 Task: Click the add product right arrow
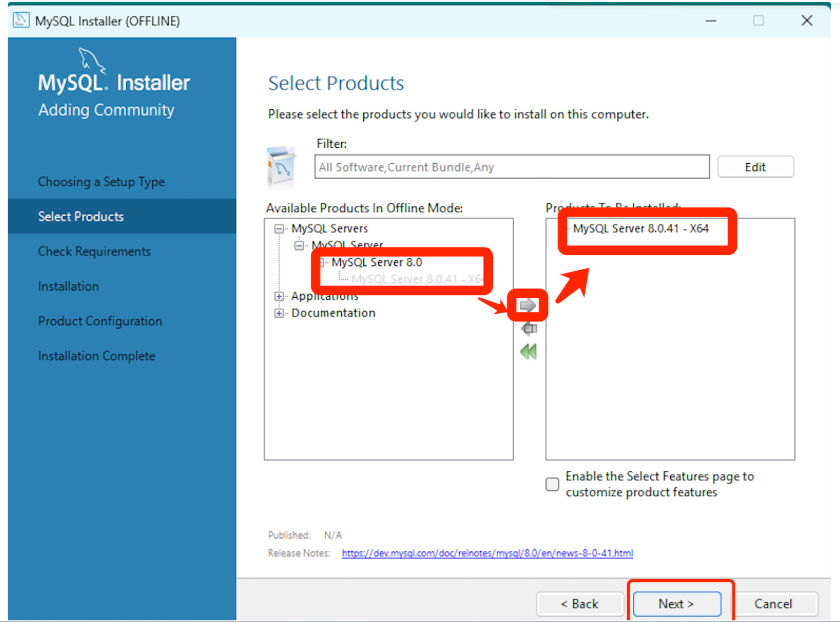click(x=527, y=305)
